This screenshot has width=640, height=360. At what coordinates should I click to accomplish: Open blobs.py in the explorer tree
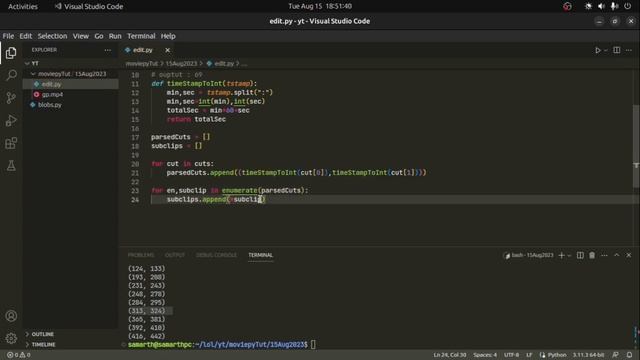click(71, 105)
